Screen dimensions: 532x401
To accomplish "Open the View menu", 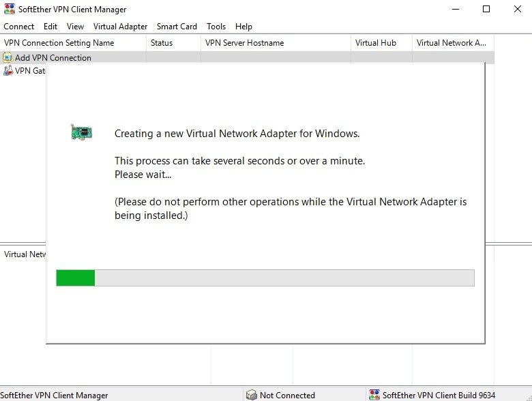I will [75, 27].
